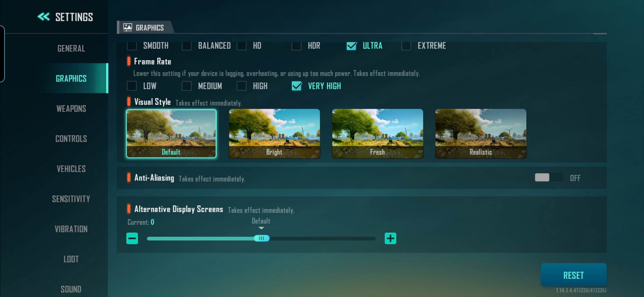The image size is (644, 297).
Task: Choose the Bright visual style thumbnail
Action: 274,134
